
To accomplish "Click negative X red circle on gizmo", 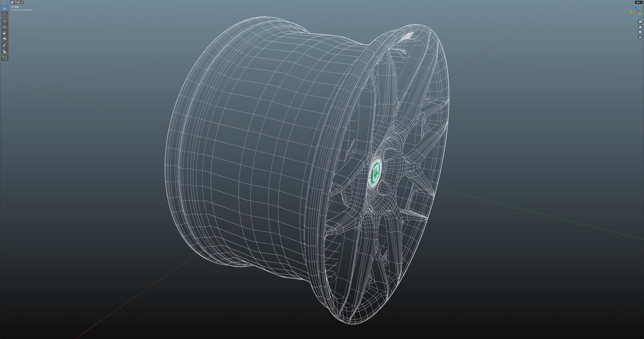I will pos(633,14).
